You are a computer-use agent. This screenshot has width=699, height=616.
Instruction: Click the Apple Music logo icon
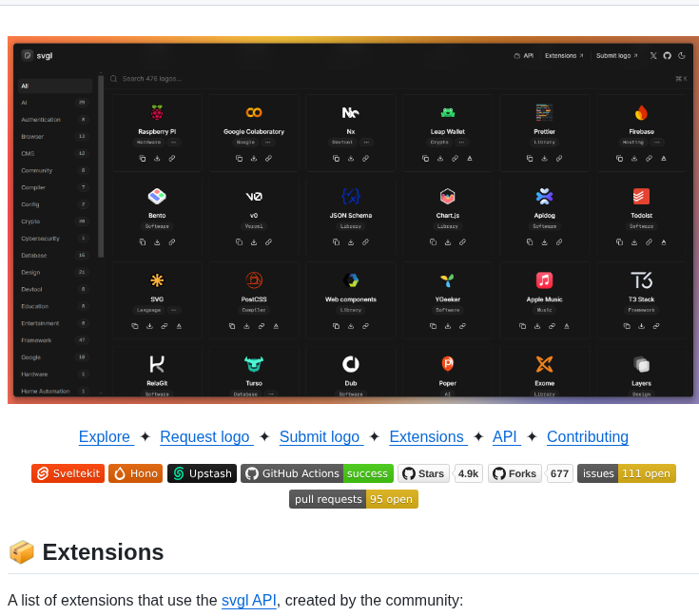tap(544, 279)
